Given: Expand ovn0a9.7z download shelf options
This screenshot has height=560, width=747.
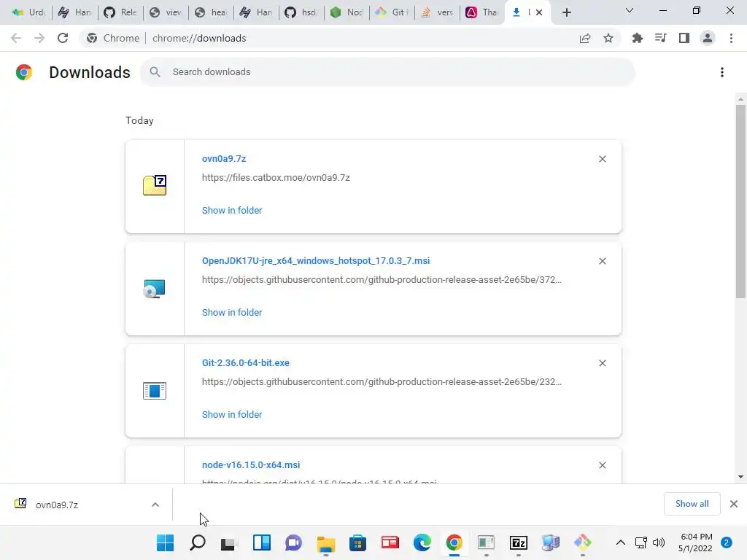Looking at the screenshot, I should (x=155, y=505).
